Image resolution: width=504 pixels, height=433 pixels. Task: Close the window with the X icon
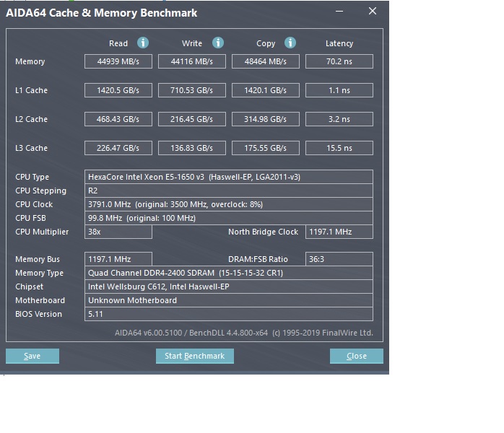click(x=372, y=11)
